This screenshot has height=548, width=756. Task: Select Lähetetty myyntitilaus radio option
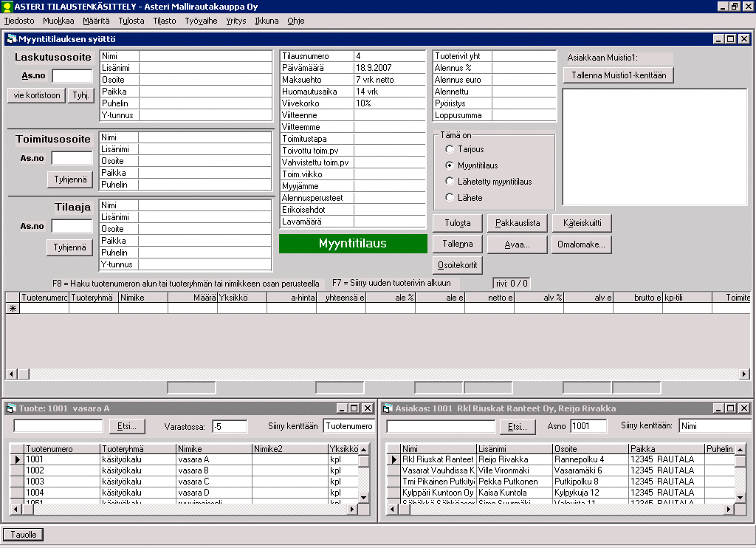click(450, 182)
